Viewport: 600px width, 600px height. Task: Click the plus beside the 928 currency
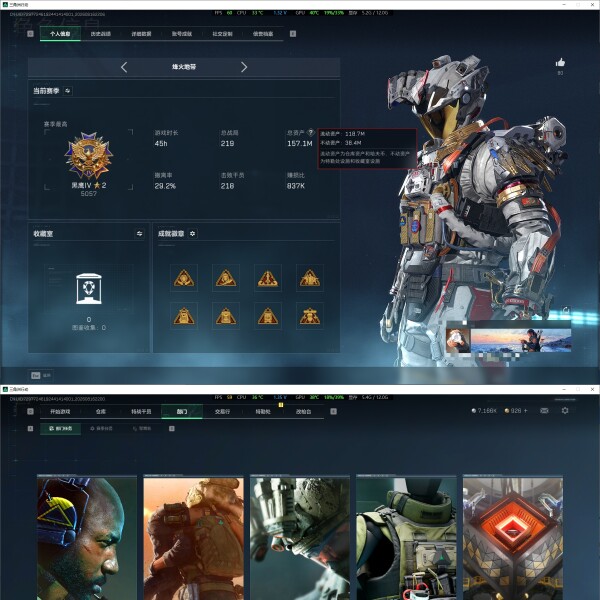(x=525, y=411)
